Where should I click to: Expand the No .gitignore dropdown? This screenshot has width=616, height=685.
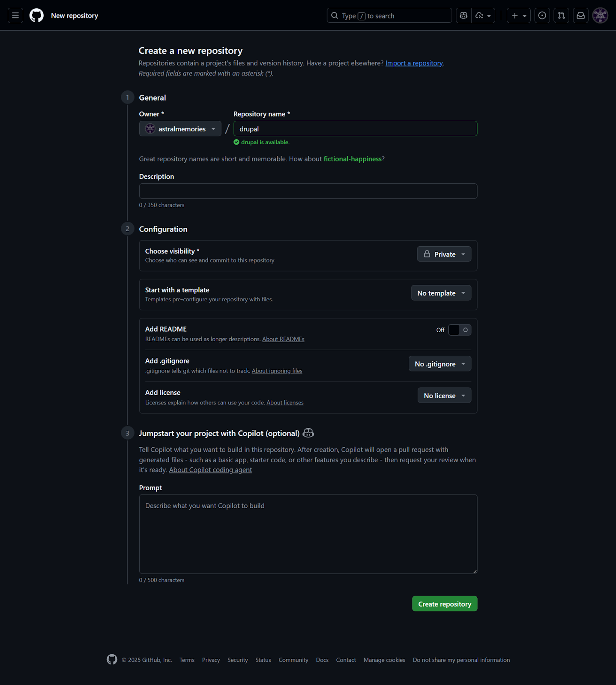pos(440,364)
